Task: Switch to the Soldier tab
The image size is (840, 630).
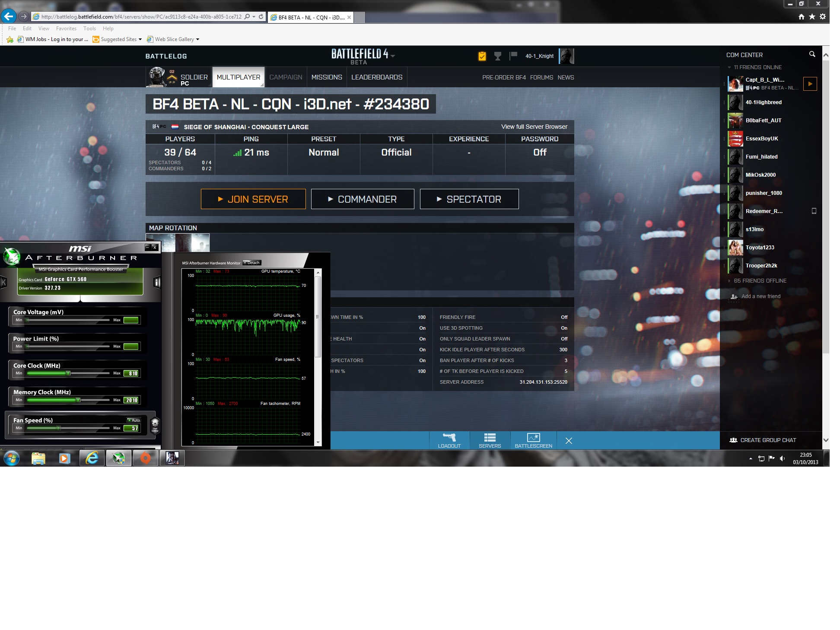Action: (179, 77)
